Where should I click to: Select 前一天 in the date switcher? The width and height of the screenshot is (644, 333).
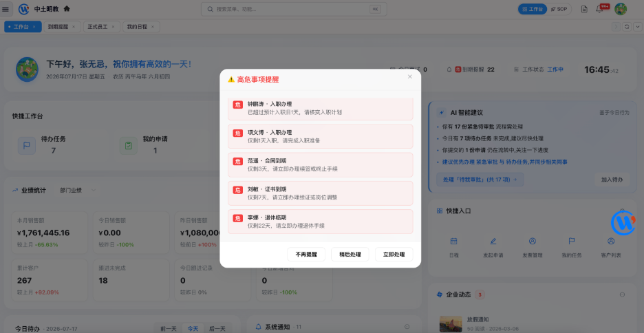(168, 328)
